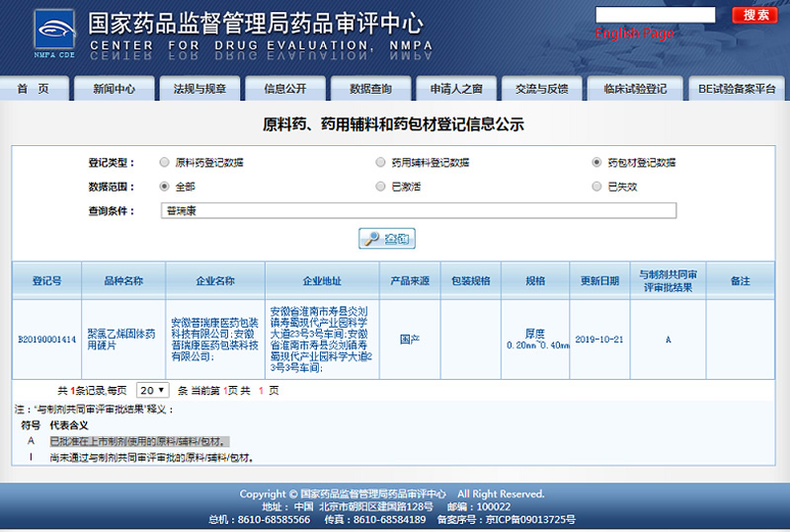Open the 新闻中心 tab

tap(115, 89)
